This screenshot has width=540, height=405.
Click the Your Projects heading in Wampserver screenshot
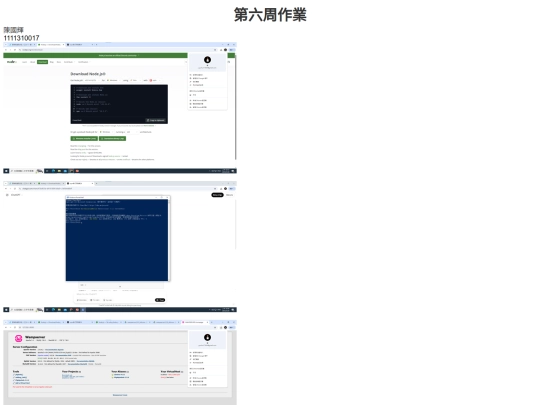coord(71,372)
